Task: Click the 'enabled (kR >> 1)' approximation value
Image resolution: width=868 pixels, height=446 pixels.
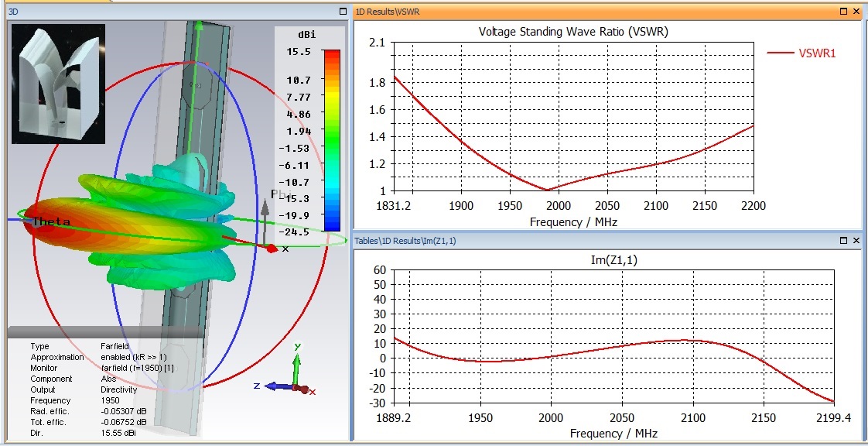Action: (x=133, y=357)
